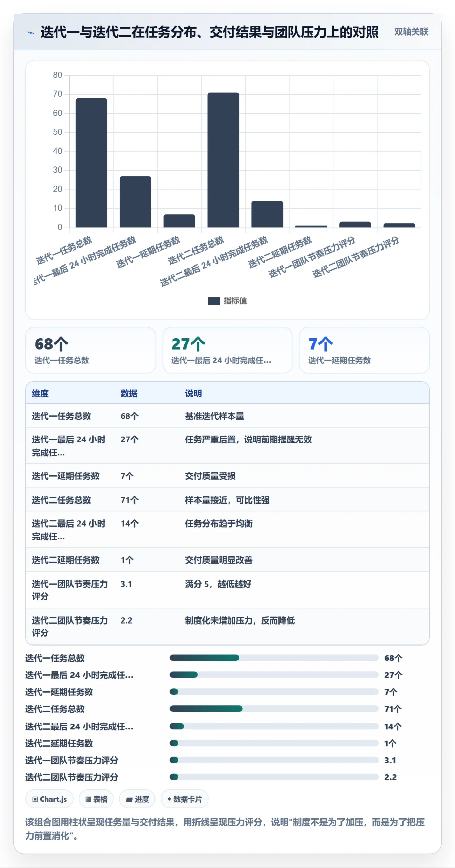
Task: Click the 迭代一延期任务数 progress bar
Action: click(x=274, y=692)
